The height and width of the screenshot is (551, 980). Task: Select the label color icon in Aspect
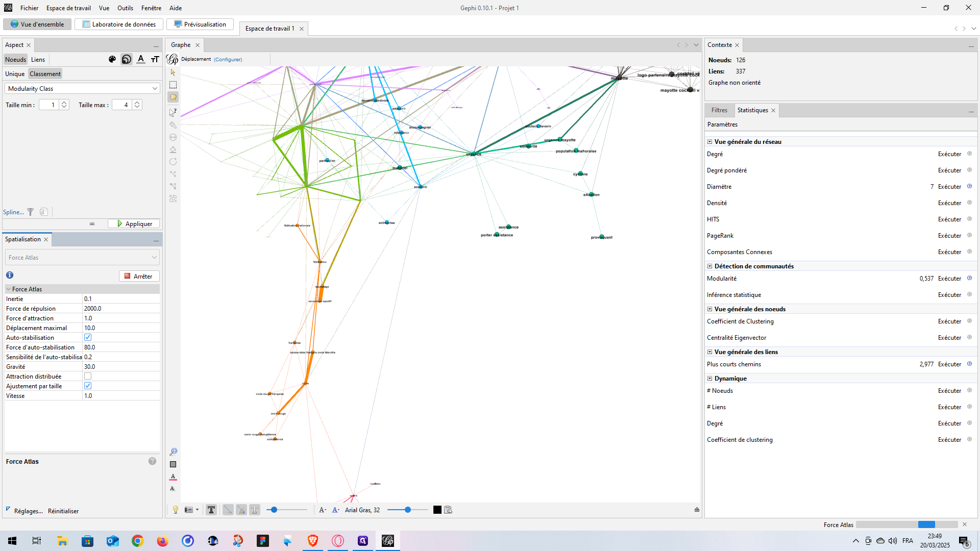(x=141, y=59)
